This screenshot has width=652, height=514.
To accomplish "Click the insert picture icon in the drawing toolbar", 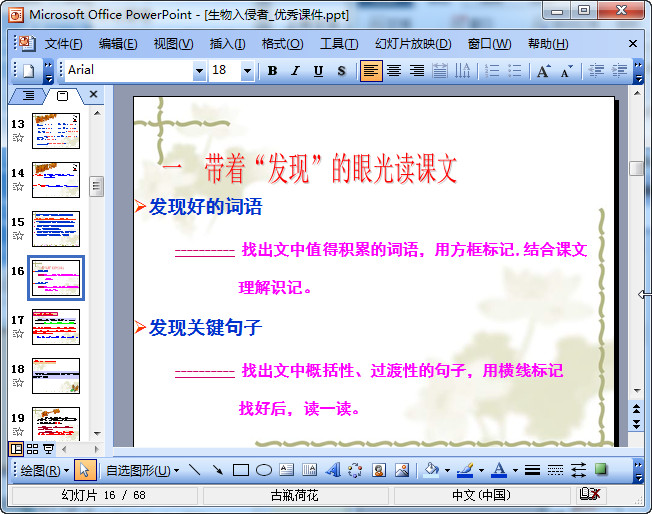I will pyautogui.click(x=402, y=470).
